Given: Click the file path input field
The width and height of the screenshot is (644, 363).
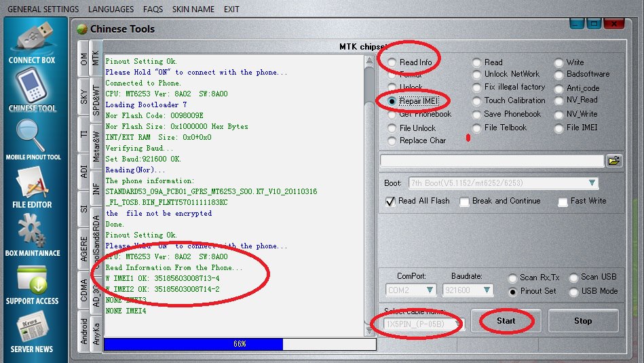Looking at the screenshot, I should (x=492, y=161).
